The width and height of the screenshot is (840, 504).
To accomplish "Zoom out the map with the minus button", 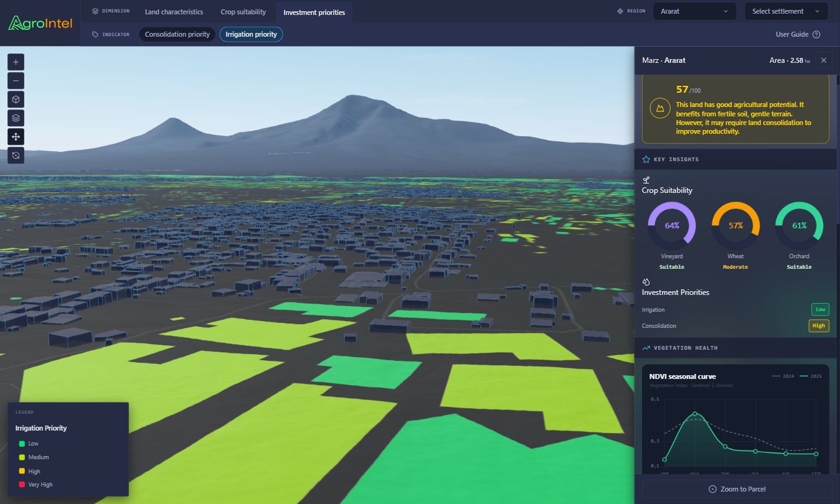I will [x=16, y=80].
